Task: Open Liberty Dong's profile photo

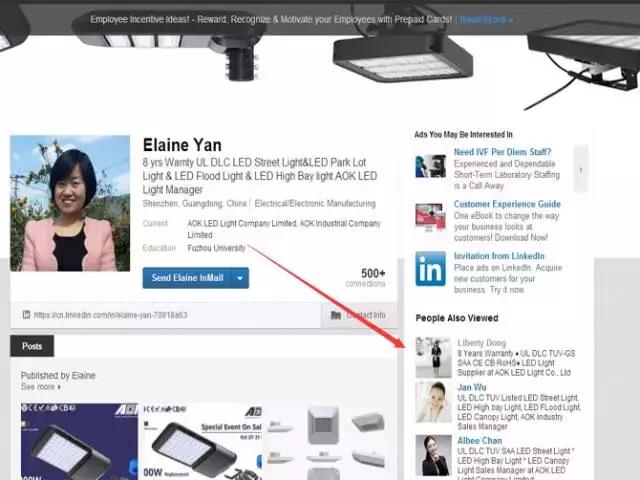Action: tap(434, 357)
